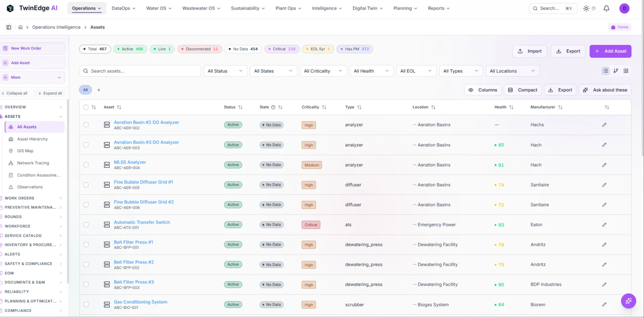Select MLSS Analyzer row checkbox
This screenshot has height=318, width=644.
(86, 165)
